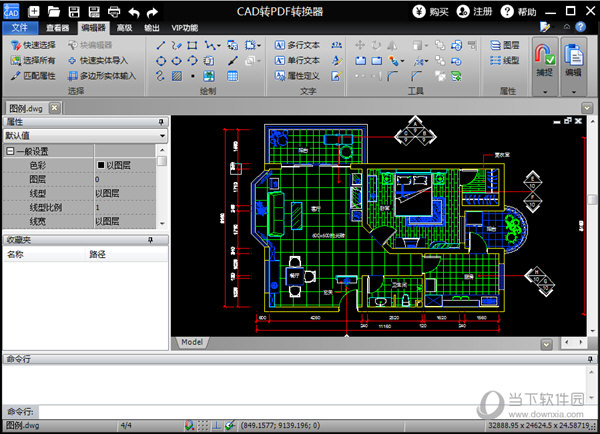Click the blue question-mark help icon under window controls
Screen dimensions: 600x434
(x=580, y=26)
